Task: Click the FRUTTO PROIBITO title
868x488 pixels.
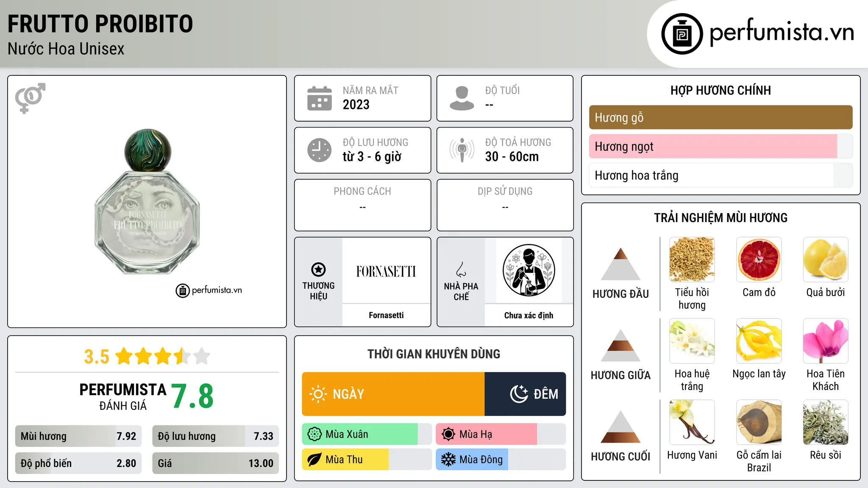Action: pyautogui.click(x=100, y=24)
